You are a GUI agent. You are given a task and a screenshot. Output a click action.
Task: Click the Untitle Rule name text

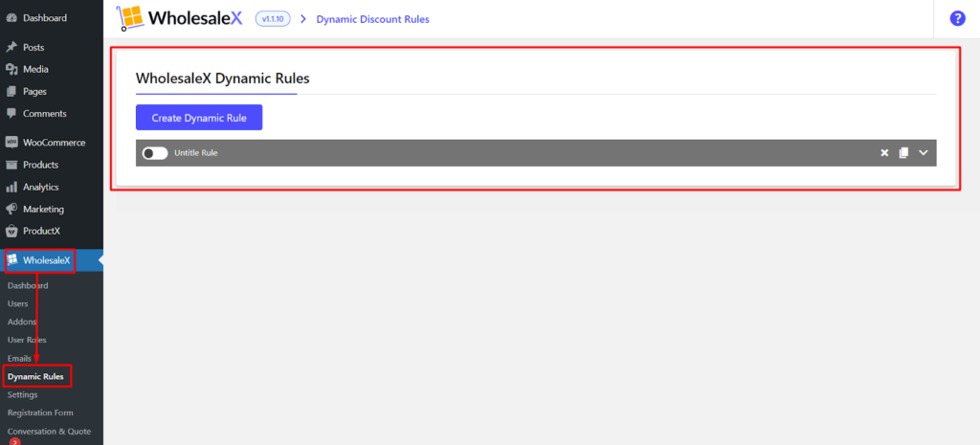click(196, 152)
